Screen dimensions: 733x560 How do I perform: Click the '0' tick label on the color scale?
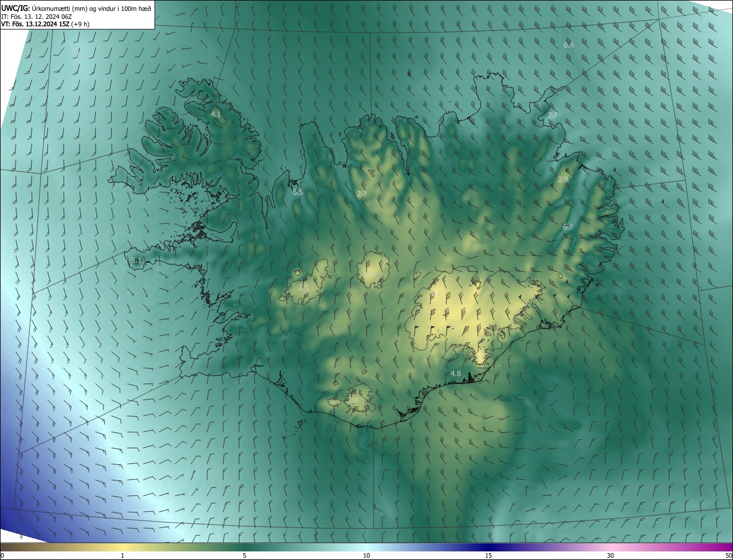(2, 556)
